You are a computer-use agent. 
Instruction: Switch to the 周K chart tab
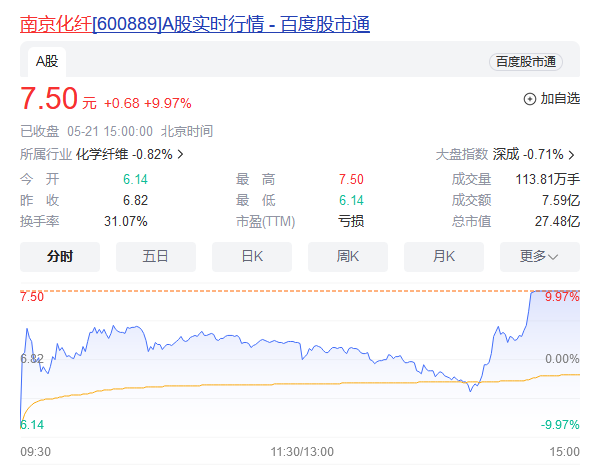(348, 256)
